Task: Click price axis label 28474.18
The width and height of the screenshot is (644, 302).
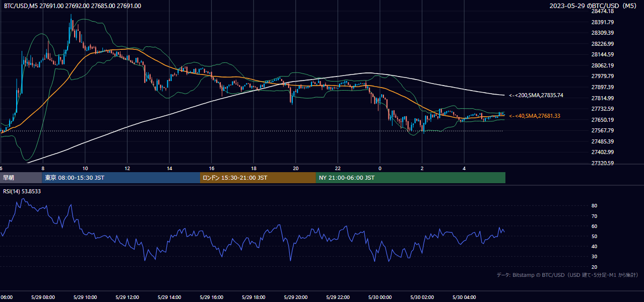Action: point(602,11)
